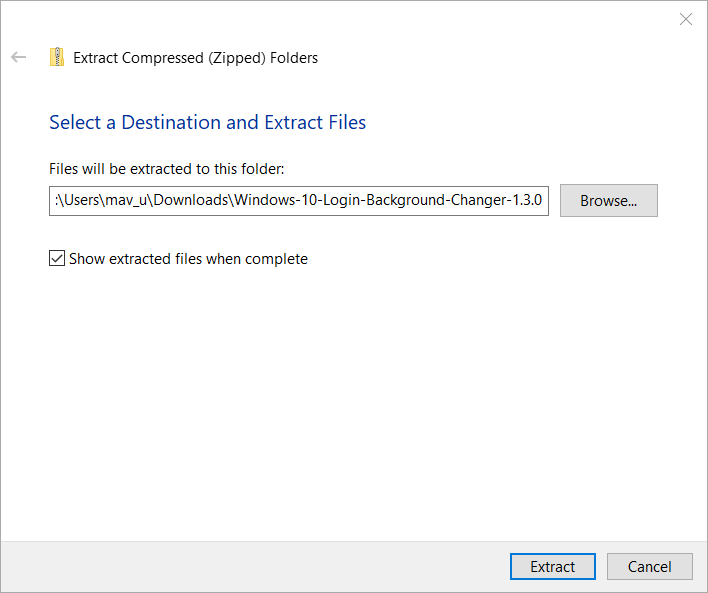Dismiss the wizard with Cancel
The height and width of the screenshot is (593, 708).
(x=649, y=566)
